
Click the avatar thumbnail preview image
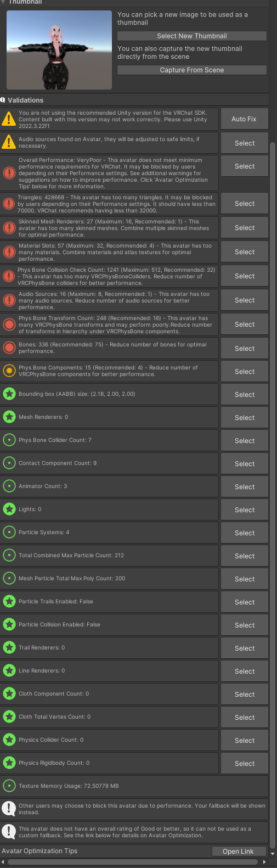pos(59,49)
